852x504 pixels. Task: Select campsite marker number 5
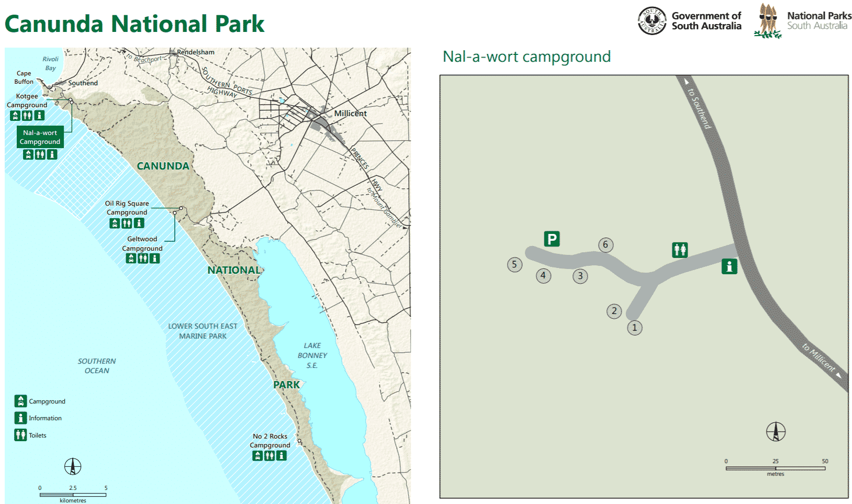coord(514,264)
